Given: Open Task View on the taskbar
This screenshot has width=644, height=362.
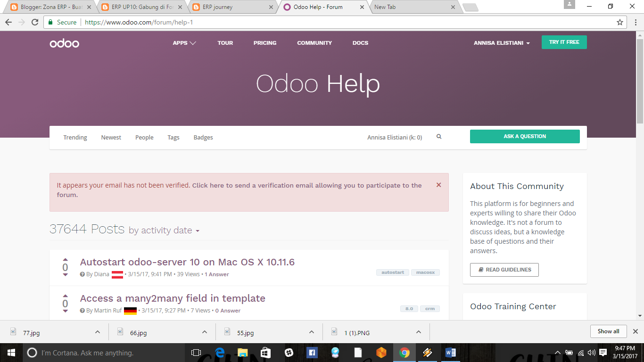Looking at the screenshot, I should point(196,353).
